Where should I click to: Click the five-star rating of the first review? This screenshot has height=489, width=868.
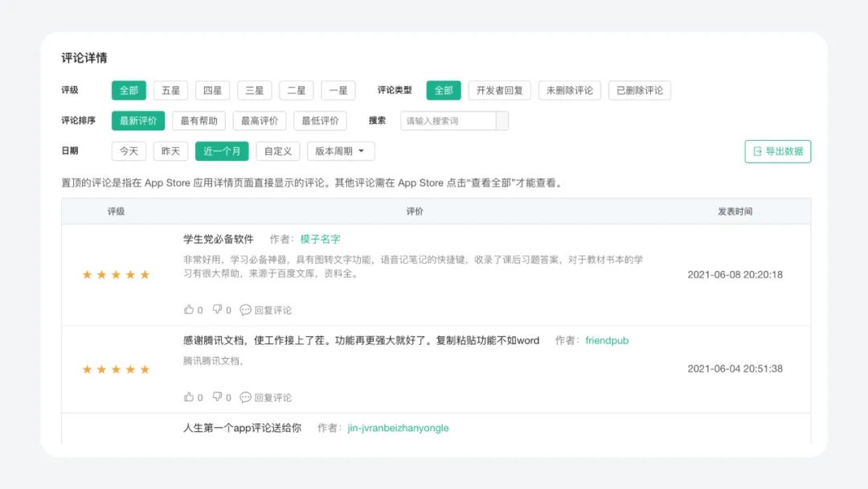(116, 275)
